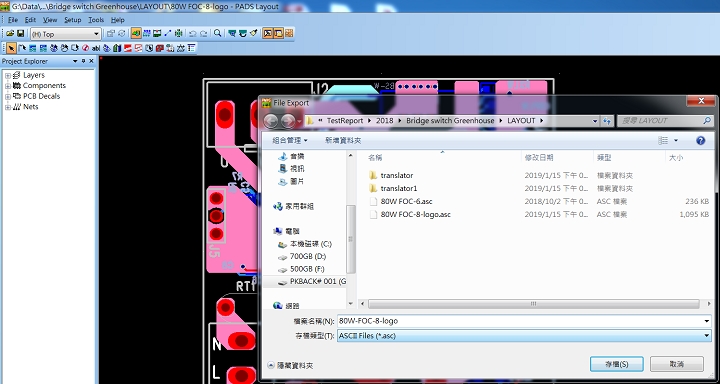The width and height of the screenshot is (720, 384).
Task: Click the paintbrush icon in standard toolbar
Action: 253,34
